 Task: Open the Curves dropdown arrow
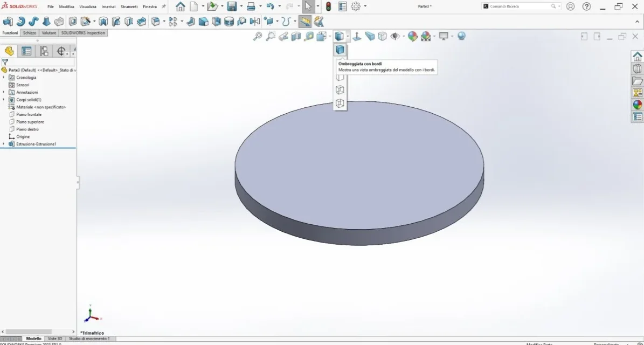295,22
